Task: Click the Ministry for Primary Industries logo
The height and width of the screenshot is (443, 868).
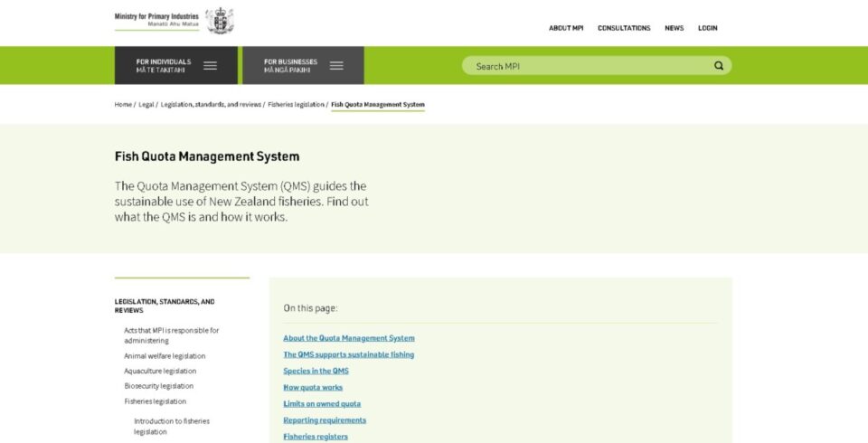Action: tap(174, 21)
